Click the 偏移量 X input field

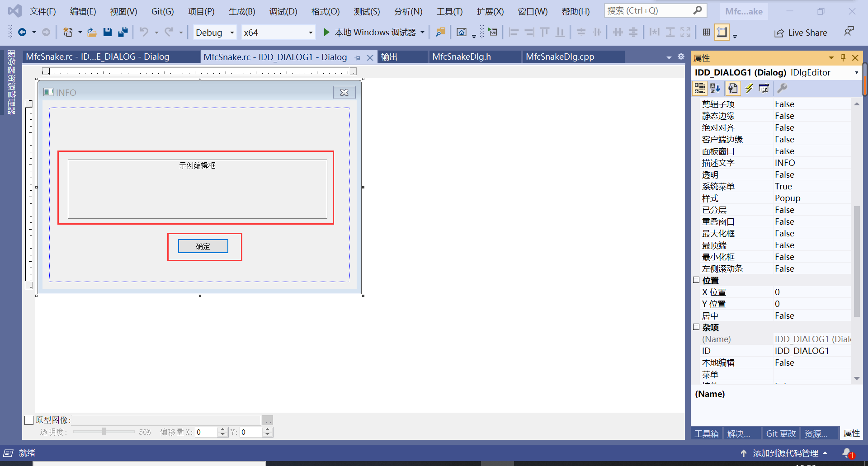pos(207,432)
